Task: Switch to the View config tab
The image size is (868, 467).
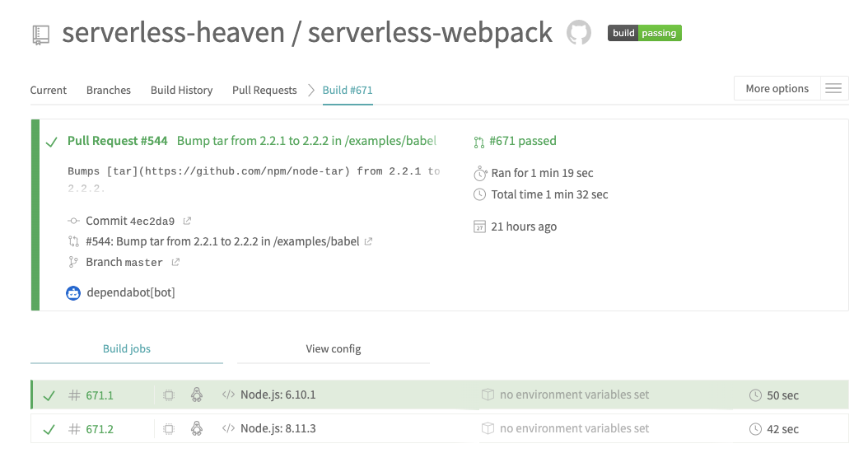Action: tap(334, 349)
